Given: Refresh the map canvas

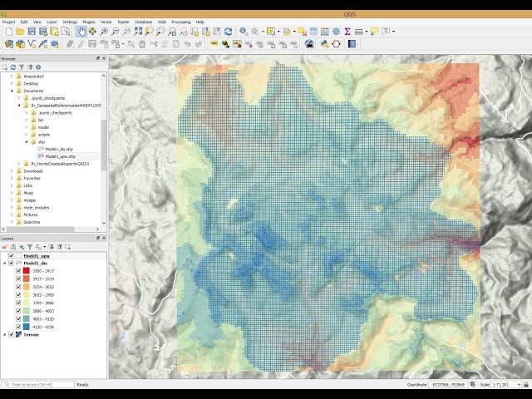Looking at the screenshot, I should 229,32.
